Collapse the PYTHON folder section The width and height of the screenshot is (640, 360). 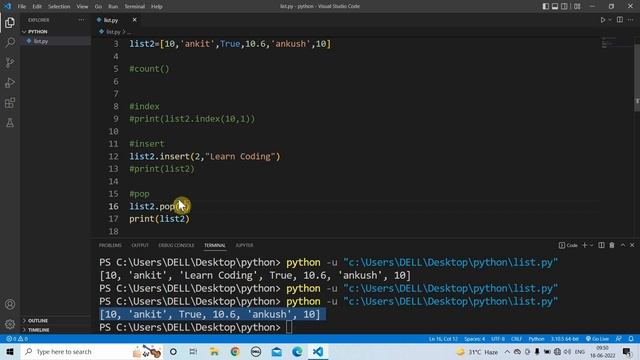[x=38, y=31]
